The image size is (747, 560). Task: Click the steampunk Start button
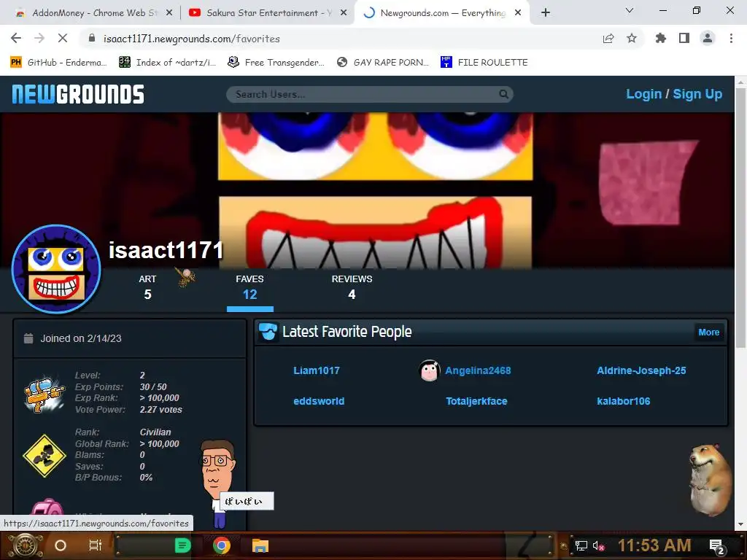26,545
